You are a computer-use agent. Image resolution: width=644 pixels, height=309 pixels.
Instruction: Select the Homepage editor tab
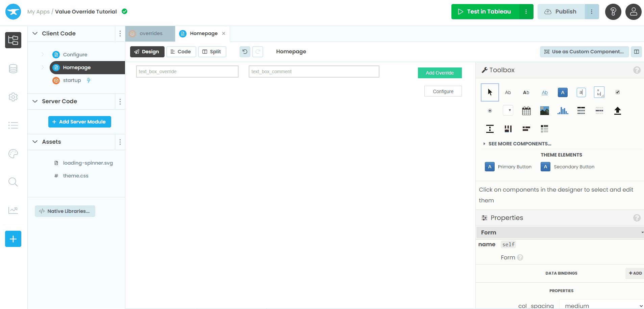[203, 33]
